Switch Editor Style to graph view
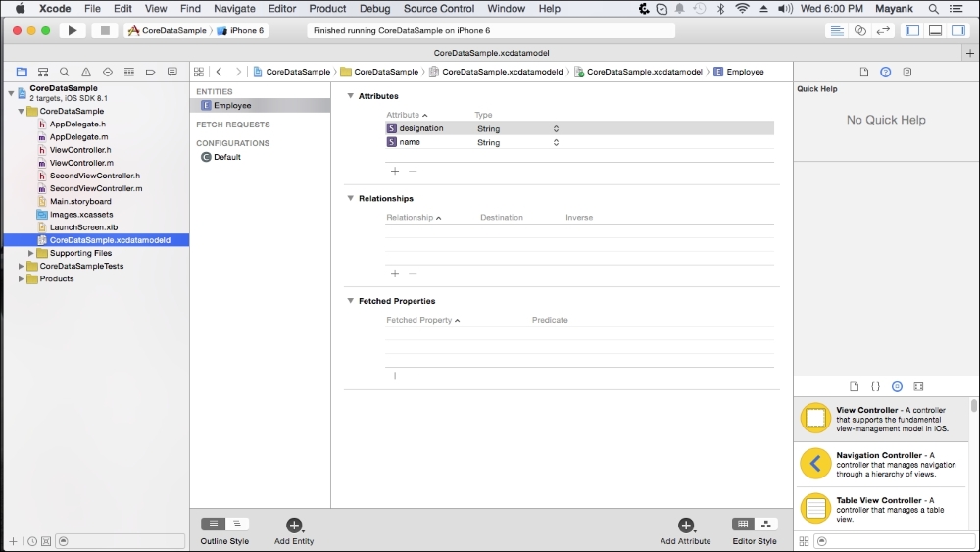Viewport: 980px width, 552px height. tap(765, 525)
